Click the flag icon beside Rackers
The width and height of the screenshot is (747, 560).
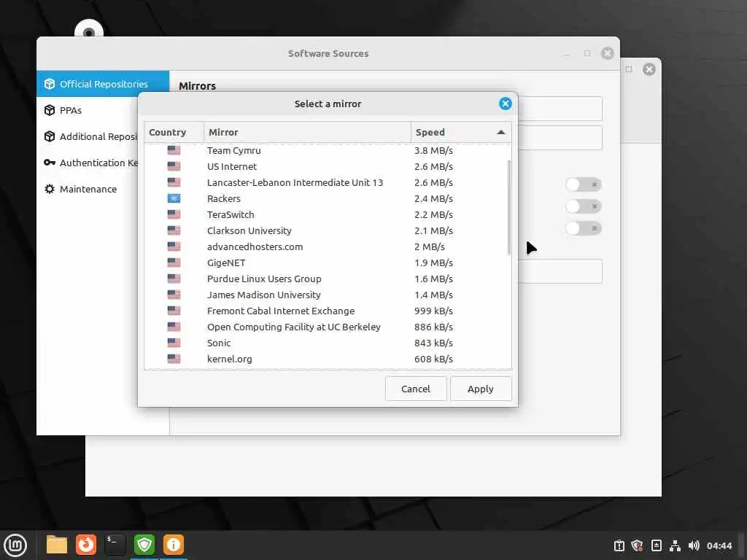coord(174,198)
